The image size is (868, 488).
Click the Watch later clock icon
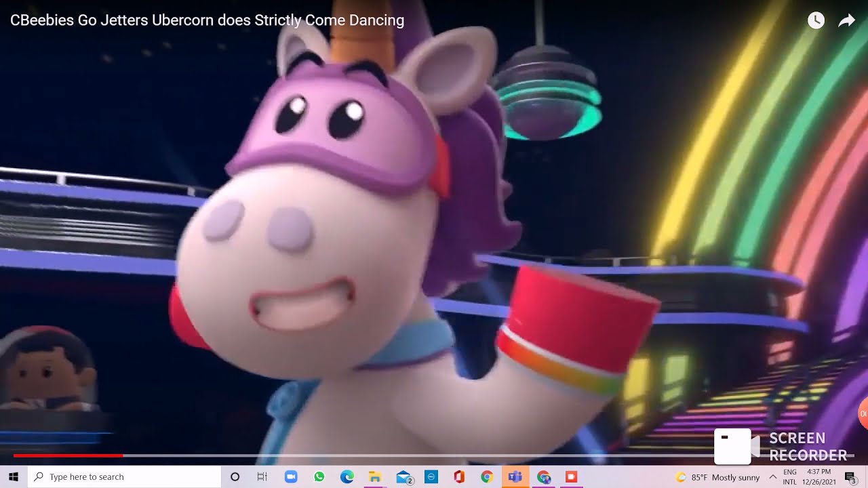point(816,20)
